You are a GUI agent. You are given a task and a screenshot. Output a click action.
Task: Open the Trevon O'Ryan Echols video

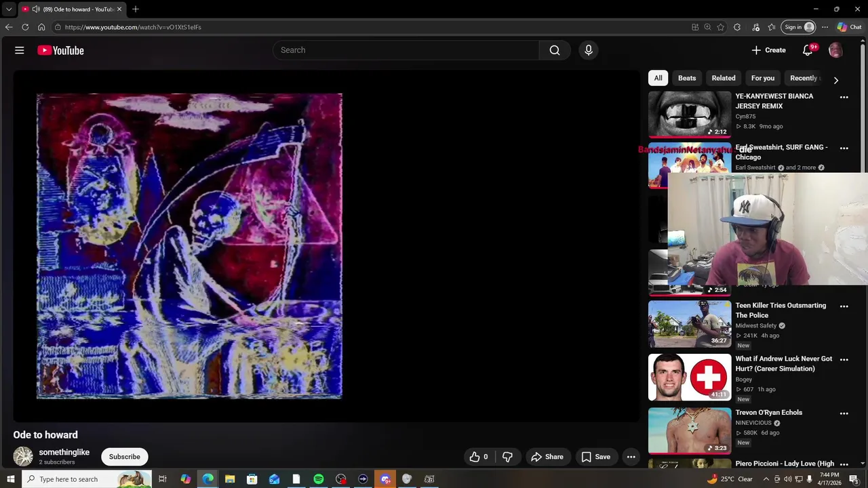(x=769, y=412)
